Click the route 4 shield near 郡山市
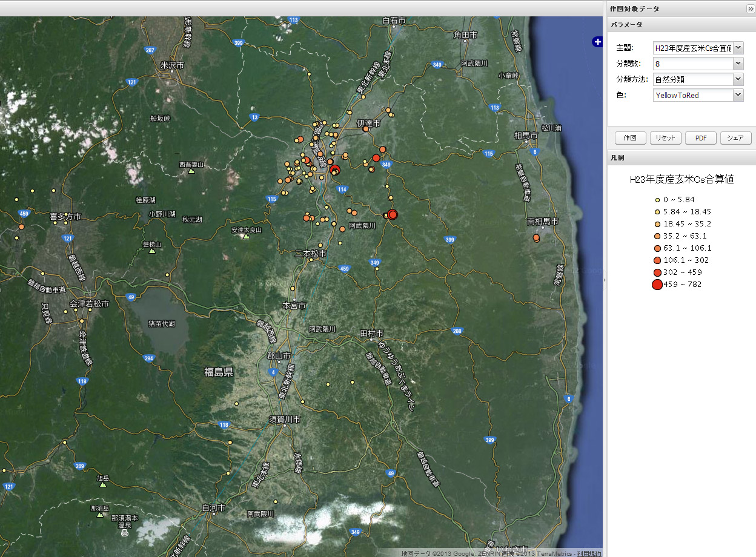Screen dimensions: 756x557 coord(274,371)
